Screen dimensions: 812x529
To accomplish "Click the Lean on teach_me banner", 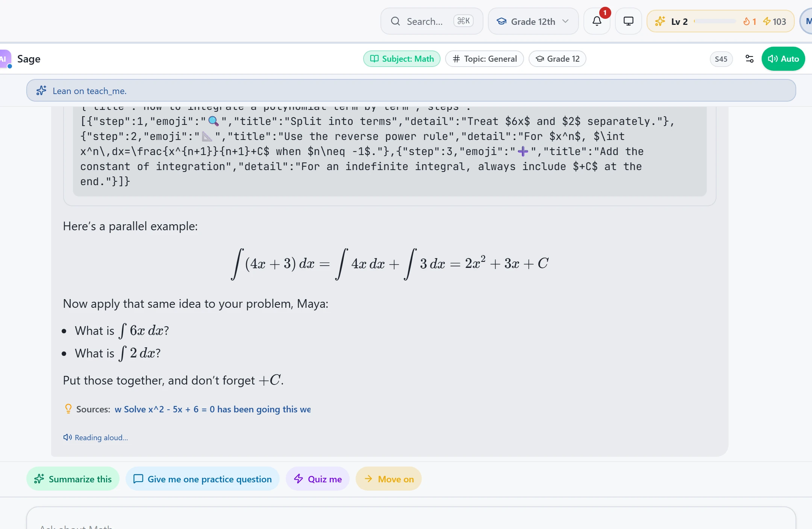I will tap(411, 90).
